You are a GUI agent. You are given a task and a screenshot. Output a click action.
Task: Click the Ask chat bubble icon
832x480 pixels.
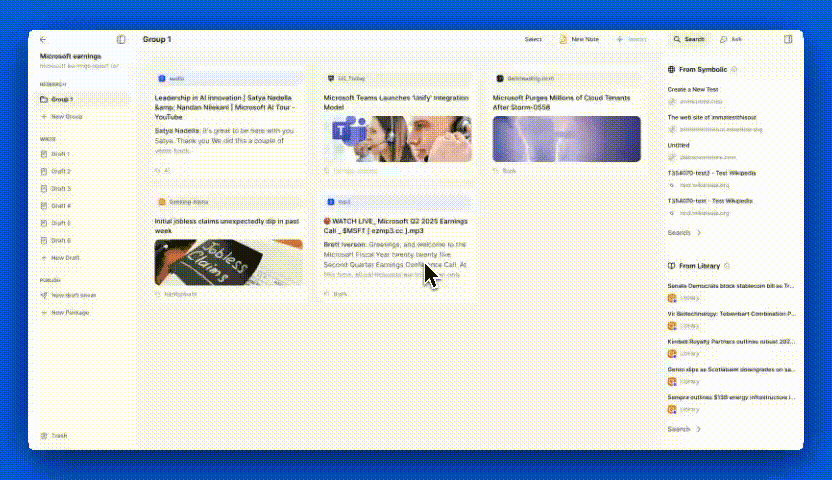pos(723,39)
